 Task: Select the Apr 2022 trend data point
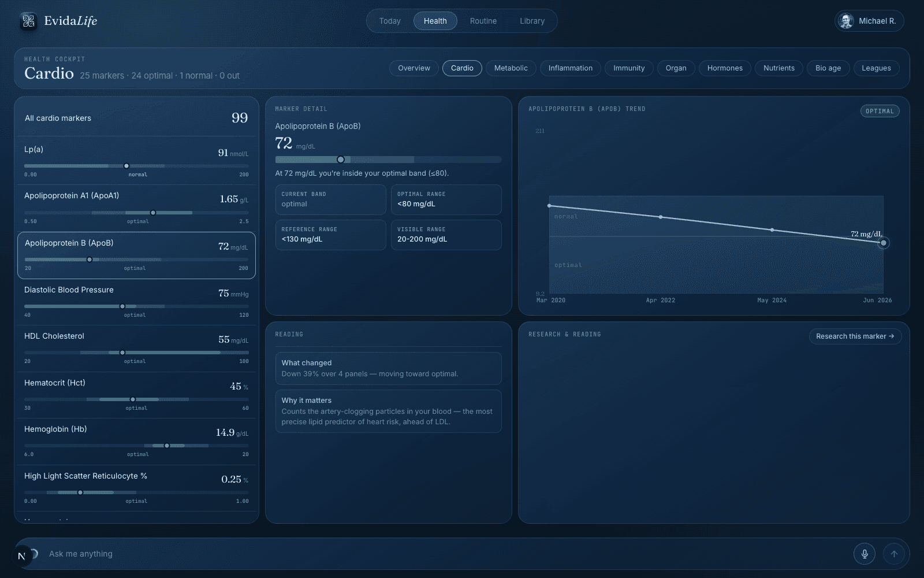click(x=661, y=217)
